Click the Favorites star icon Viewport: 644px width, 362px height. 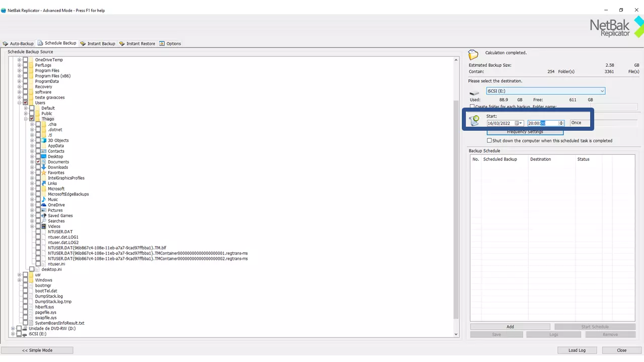click(x=44, y=173)
